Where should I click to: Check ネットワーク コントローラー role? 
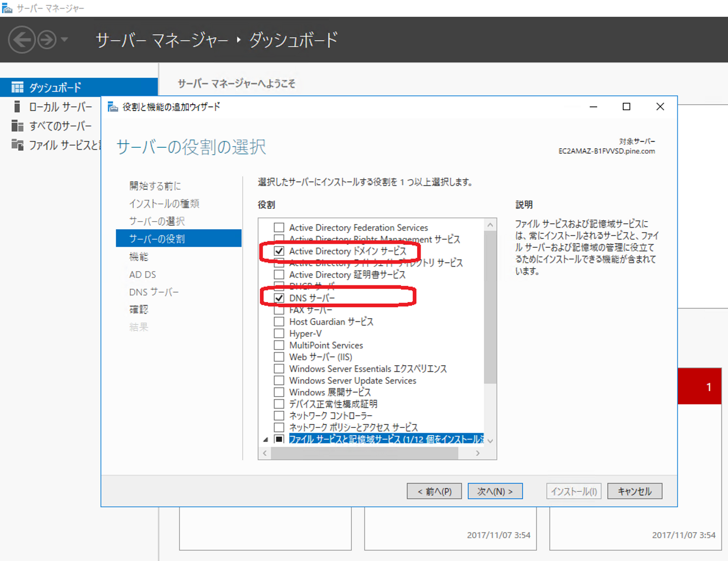pos(279,416)
